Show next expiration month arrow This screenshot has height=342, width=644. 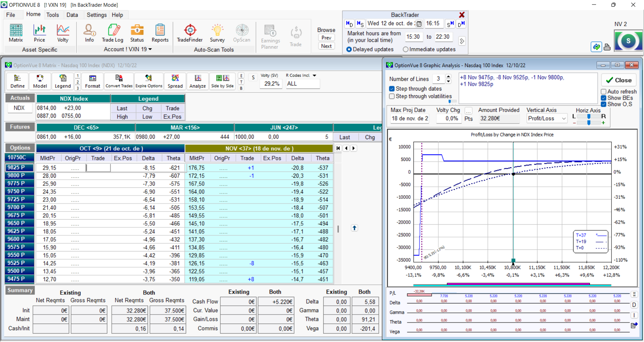[354, 148]
